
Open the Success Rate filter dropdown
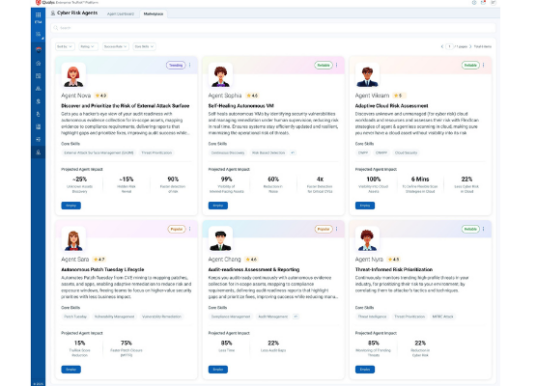click(x=116, y=46)
